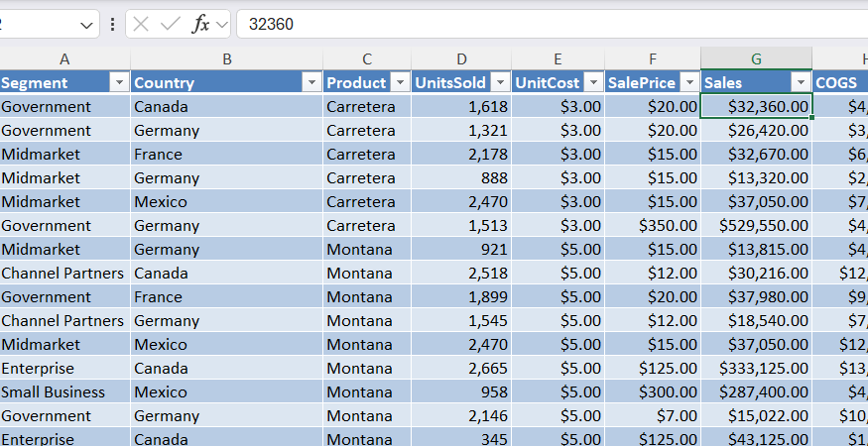Click the Sales cell $32,670.00
The image size is (868, 446).
click(756, 154)
